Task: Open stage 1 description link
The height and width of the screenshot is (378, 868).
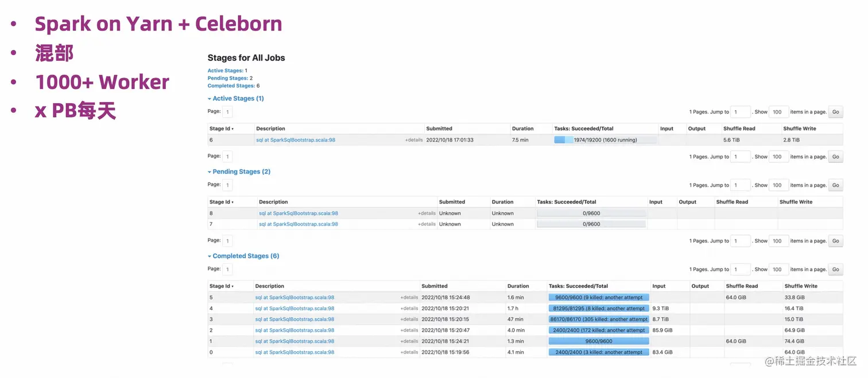Action: tap(294, 341)
